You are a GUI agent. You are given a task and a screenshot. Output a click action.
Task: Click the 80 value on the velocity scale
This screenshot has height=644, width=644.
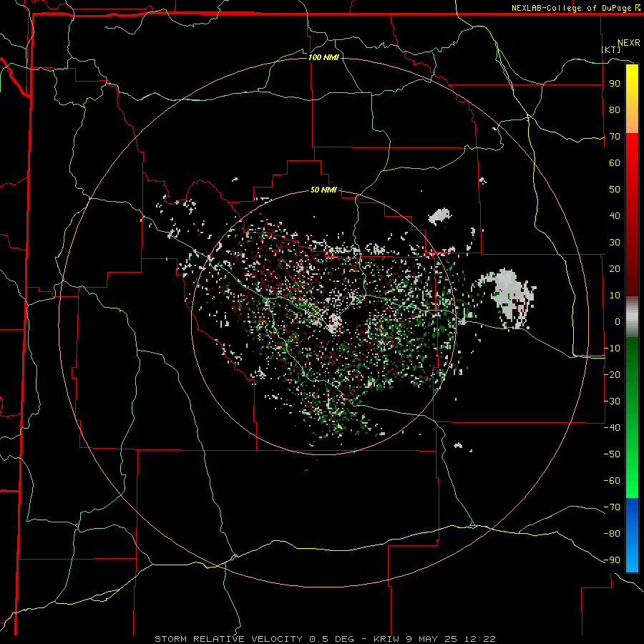tap(615, 110)
